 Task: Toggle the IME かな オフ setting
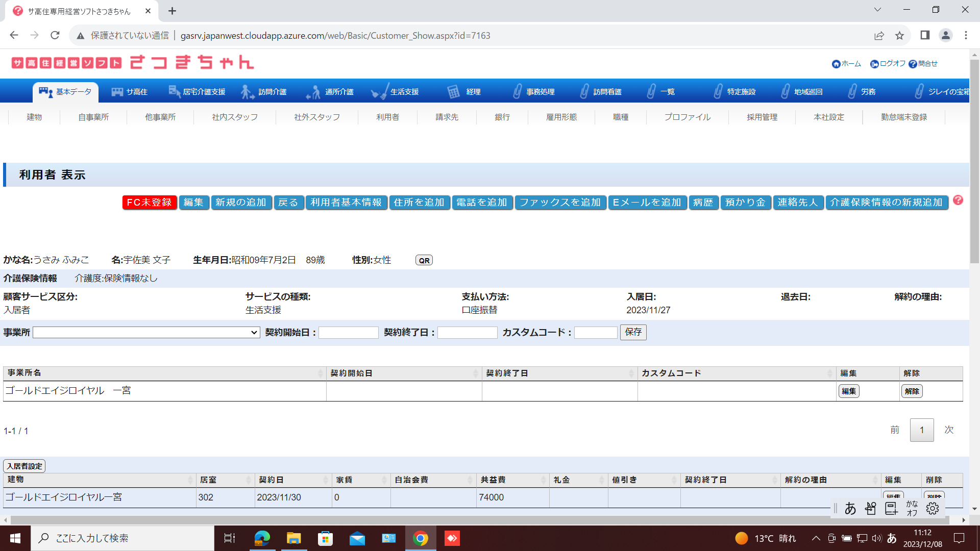pyautogui.click(x=912, y=508)
